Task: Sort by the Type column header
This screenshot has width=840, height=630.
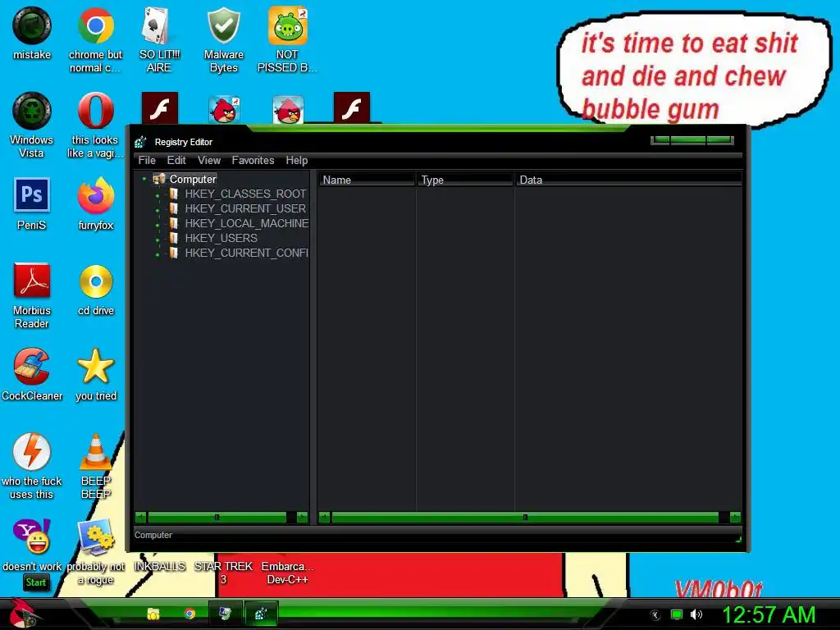Action: coord(465,180)
